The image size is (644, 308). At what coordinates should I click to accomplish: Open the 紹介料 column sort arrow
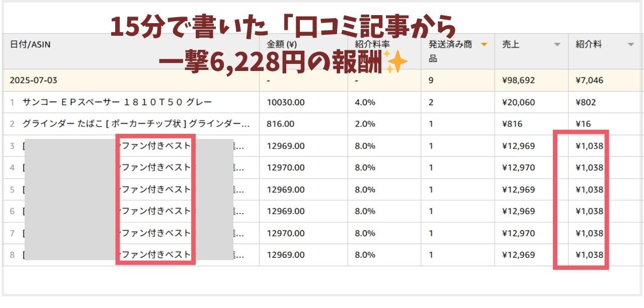pos(631,45)
